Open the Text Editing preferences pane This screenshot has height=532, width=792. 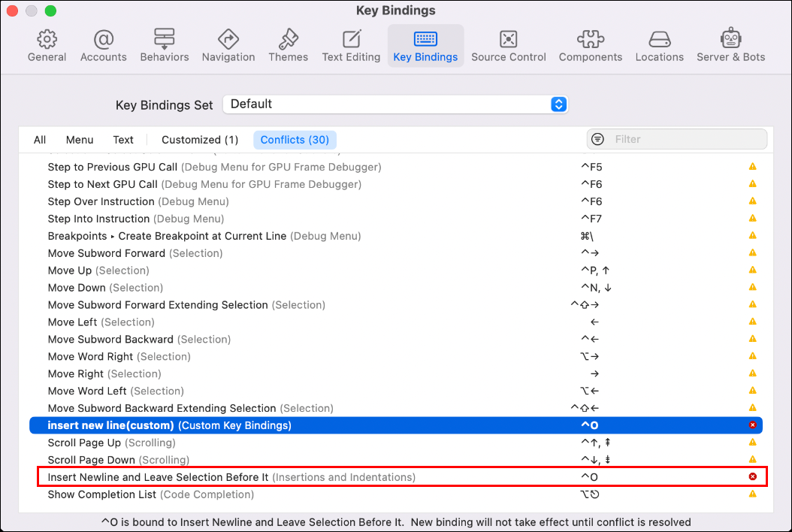point(352,46)
